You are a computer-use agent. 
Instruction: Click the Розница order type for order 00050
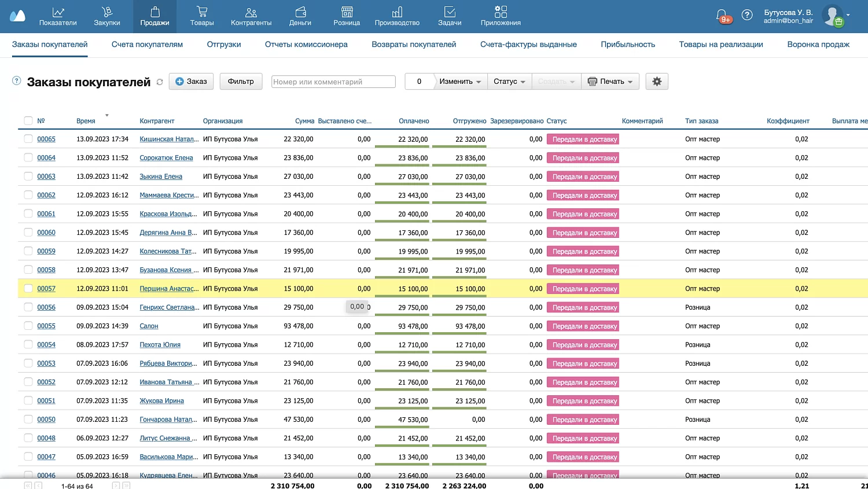(697, 420)
